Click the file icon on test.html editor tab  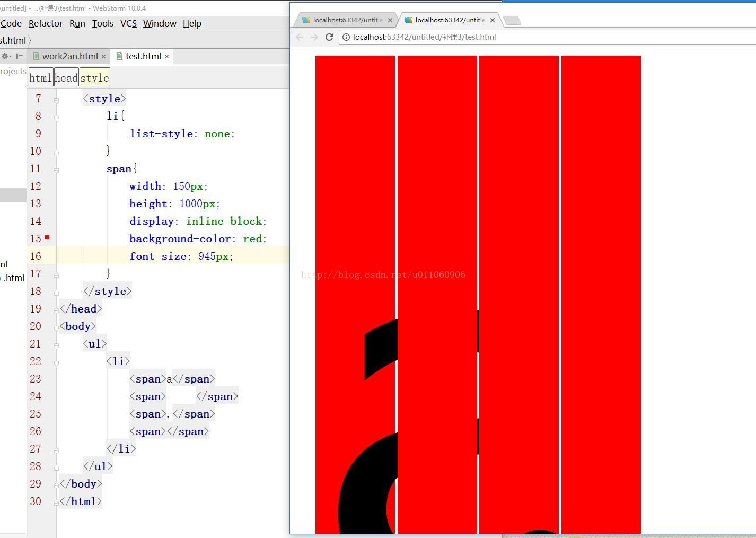(120, 56)
